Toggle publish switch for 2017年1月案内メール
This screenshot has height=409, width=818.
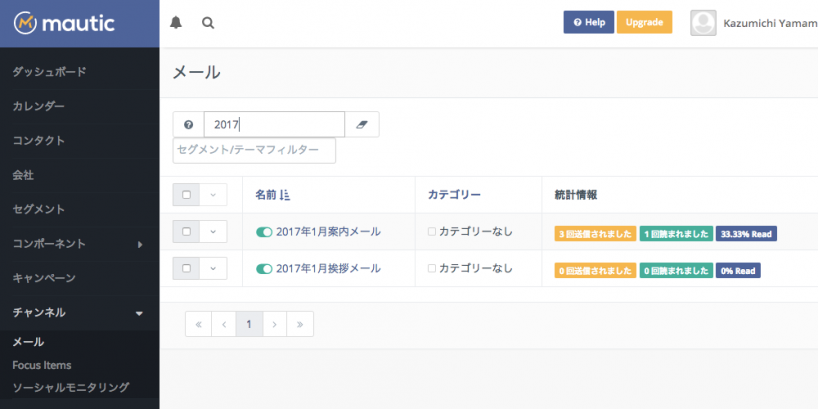tap(264, 232)
